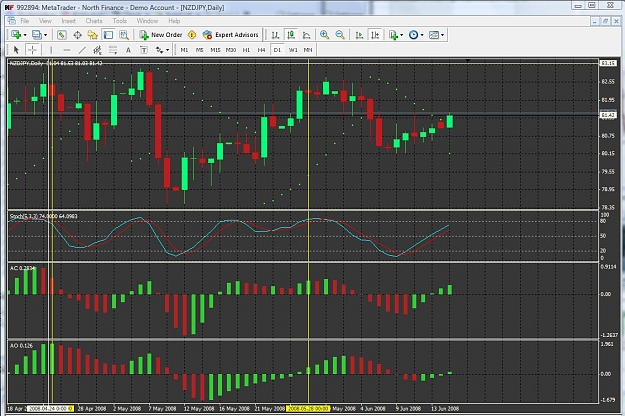Click the New Order button
The height and width of the screenshot is (416, 625).
tap(161, 35)
